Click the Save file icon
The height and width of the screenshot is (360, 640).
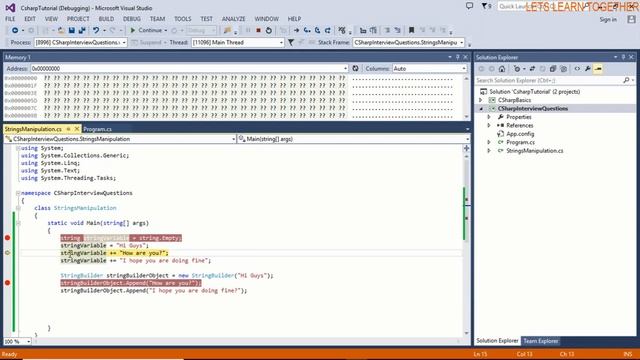click(x=72, y=30)
